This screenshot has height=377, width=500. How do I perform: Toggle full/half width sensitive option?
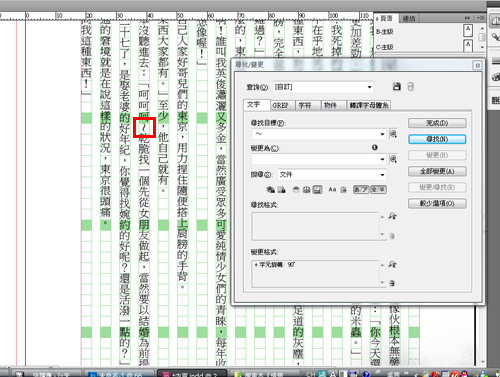[x=378, y=190]
